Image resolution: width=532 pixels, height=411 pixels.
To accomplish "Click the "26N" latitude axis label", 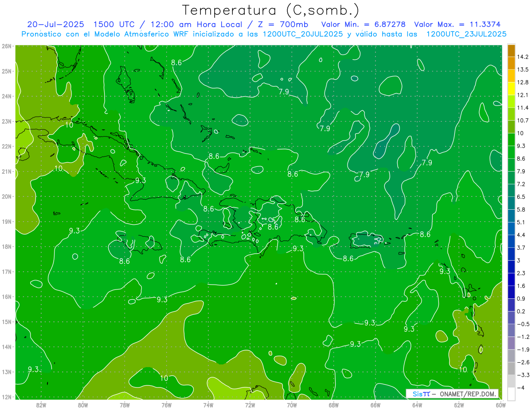I will [7, 46].
